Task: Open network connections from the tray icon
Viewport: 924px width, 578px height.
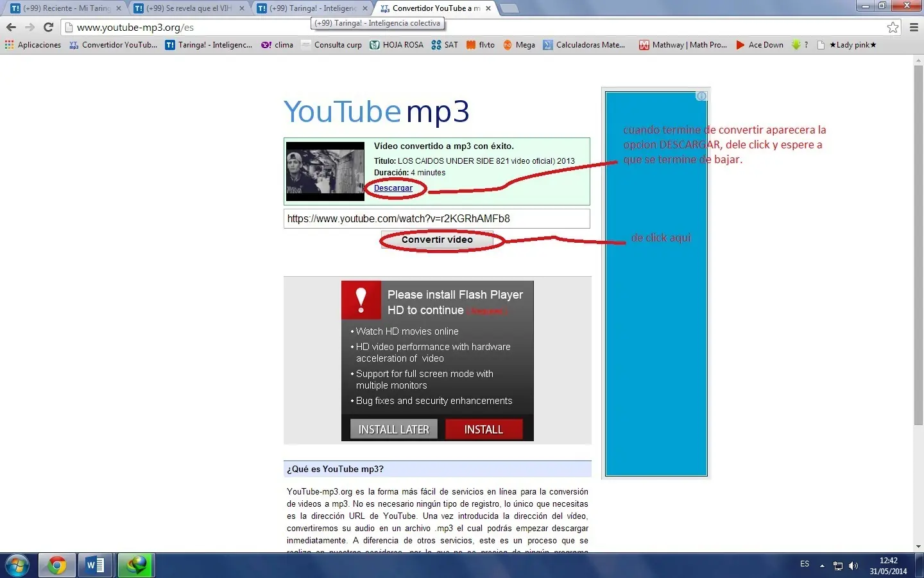Action: [x=838, y=566]
